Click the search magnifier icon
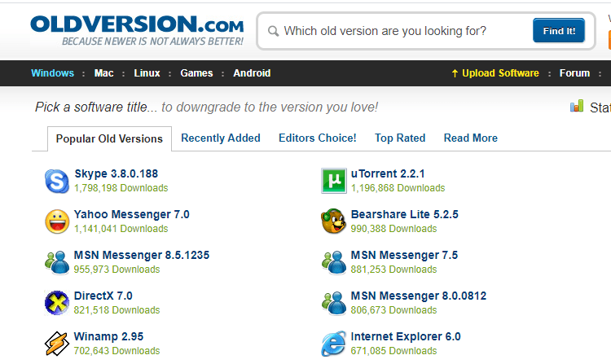Image resolution: width=611 pixels, height=364 pixels. pyautogui.click(x=273, y=31)
